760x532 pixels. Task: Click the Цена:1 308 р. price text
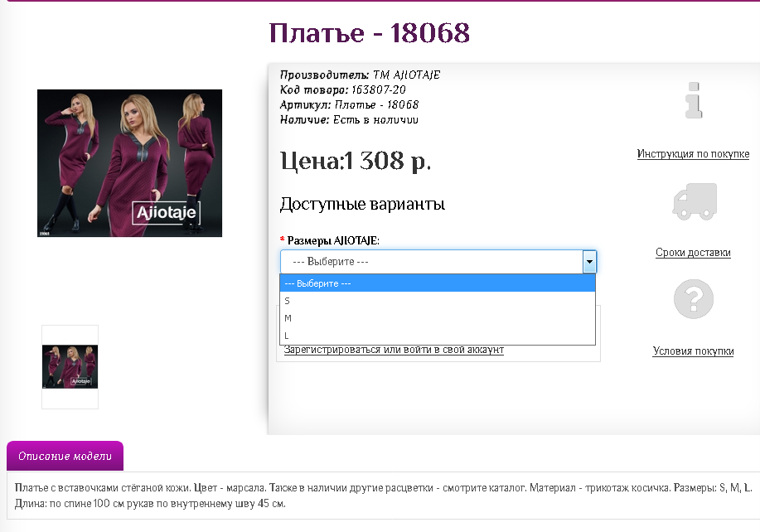coord(356,161)
